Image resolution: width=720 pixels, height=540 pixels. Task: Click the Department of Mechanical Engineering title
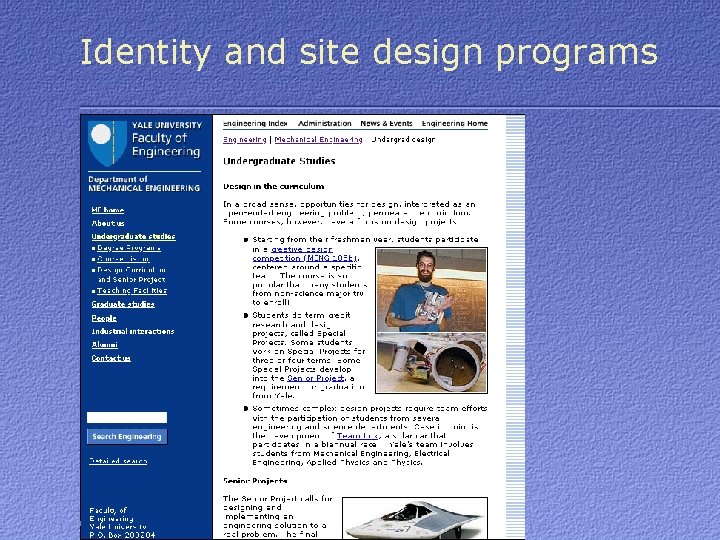click(144, 184)
